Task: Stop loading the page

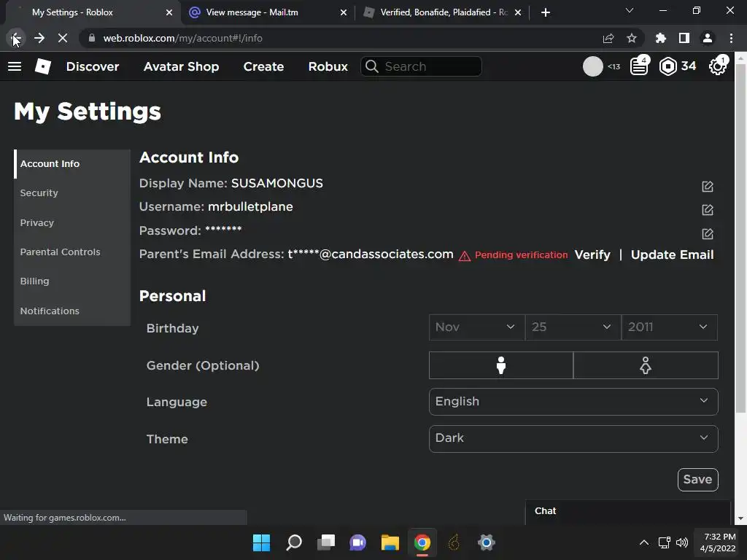Action: (x=63, y=38)
